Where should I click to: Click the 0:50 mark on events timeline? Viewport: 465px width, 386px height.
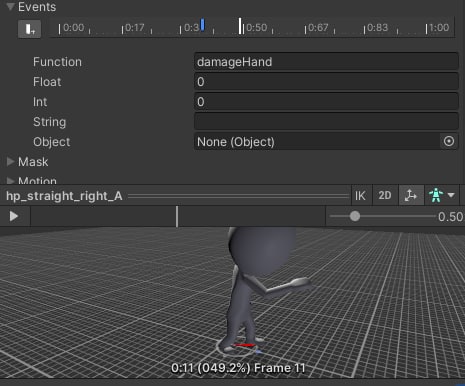tap(257, 27)
